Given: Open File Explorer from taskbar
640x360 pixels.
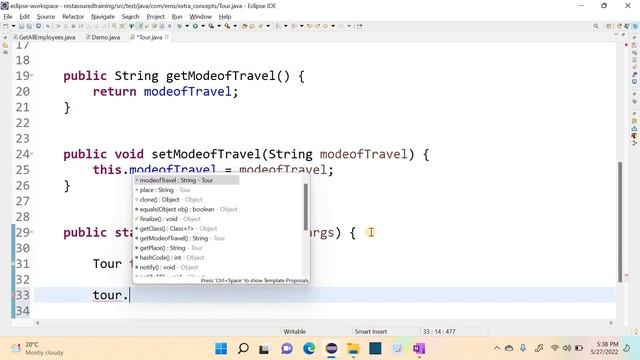Looking at the screenshot, I should tap(353, 349).
